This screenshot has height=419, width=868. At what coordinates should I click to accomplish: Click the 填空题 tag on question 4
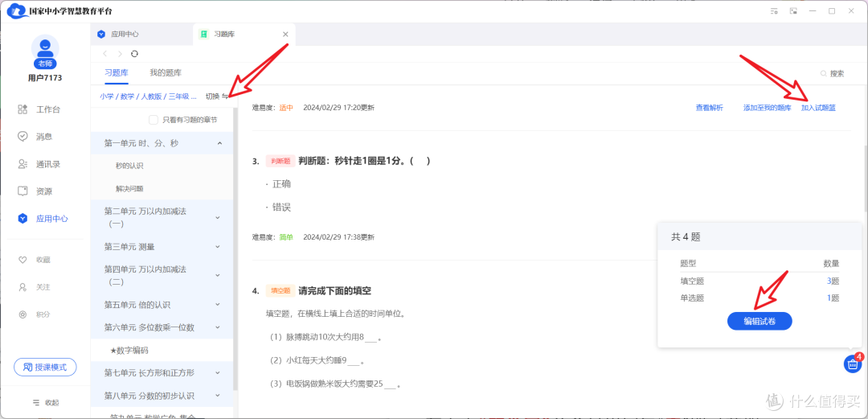point(280,290)
